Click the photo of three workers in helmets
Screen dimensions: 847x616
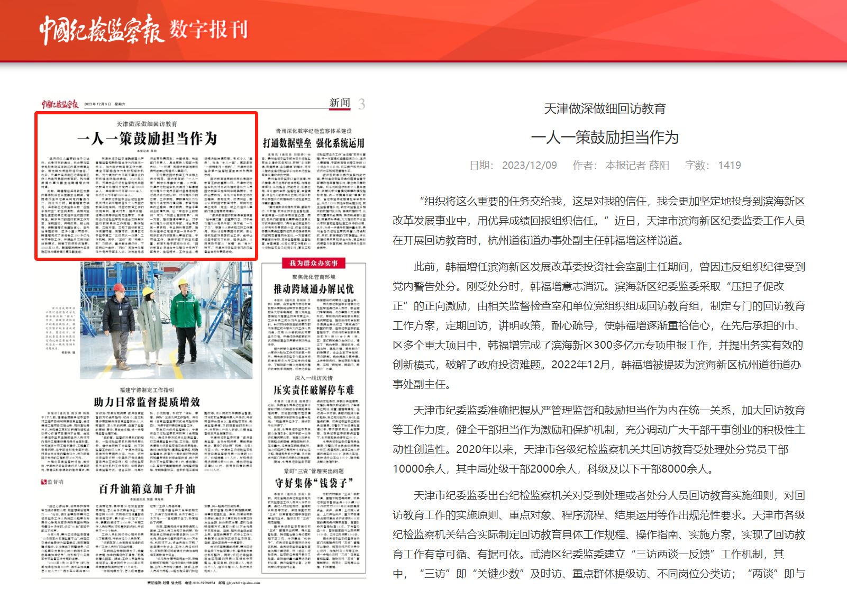[166, 320]
